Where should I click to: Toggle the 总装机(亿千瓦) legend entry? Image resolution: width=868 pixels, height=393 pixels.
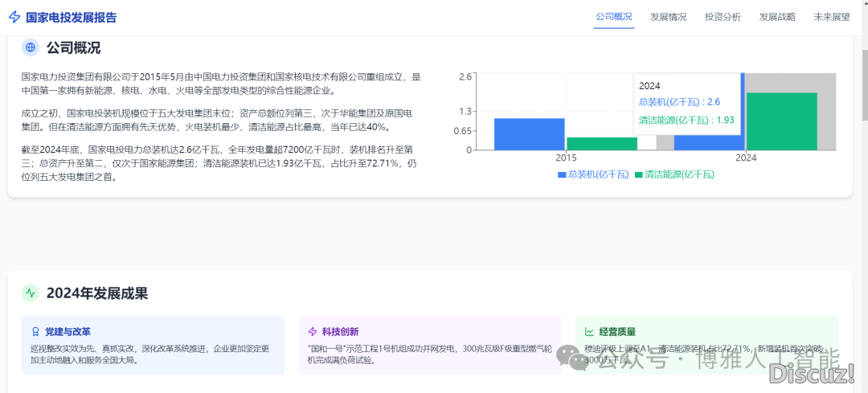594,174
